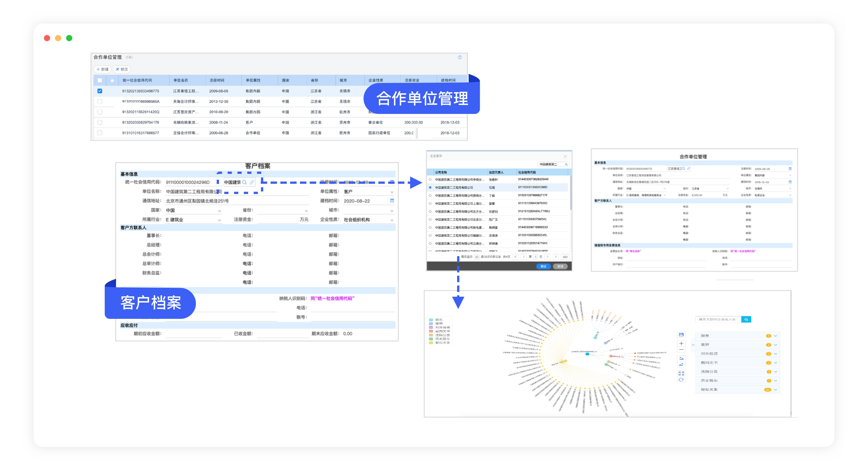Click the blue 确定 button in 企业查询 dialog
This screenshot has width=868, height=470.
tap(543, 266)
